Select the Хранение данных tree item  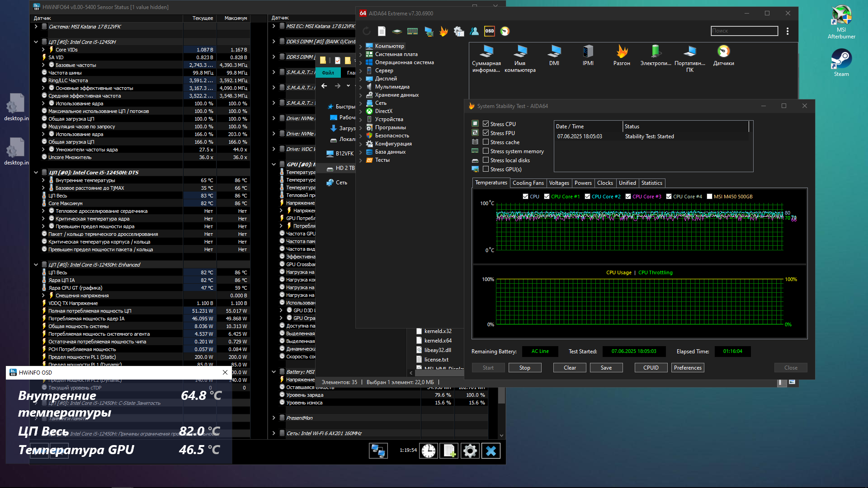click(397, 95)
